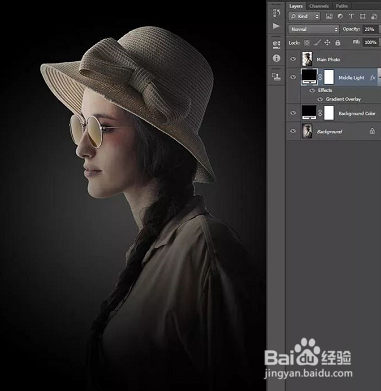Open the Actions panel play icon
381x391 pixels.
pyautogui.click(x=276, y=26)
